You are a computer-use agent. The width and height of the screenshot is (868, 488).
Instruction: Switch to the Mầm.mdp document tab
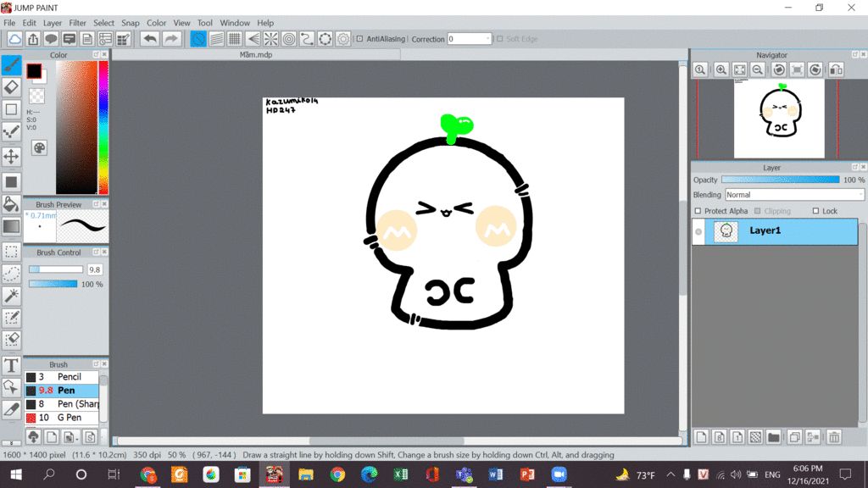[x=256, y=55]
